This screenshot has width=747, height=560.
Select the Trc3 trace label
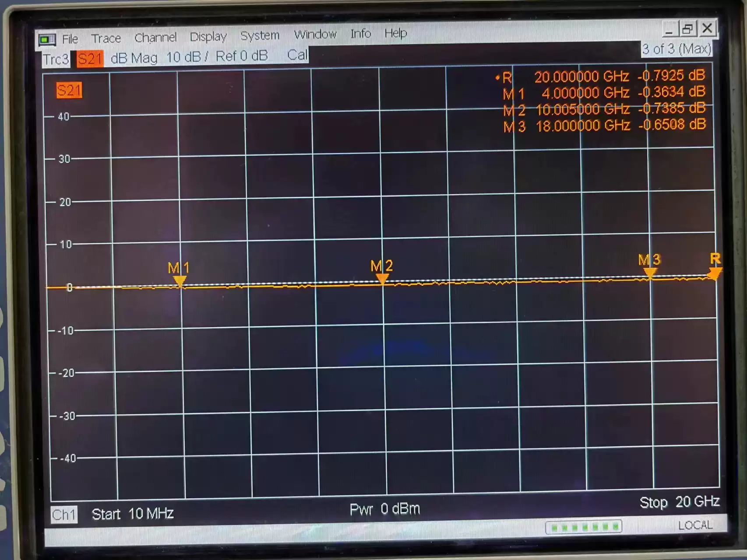click(x=56, y=59)
